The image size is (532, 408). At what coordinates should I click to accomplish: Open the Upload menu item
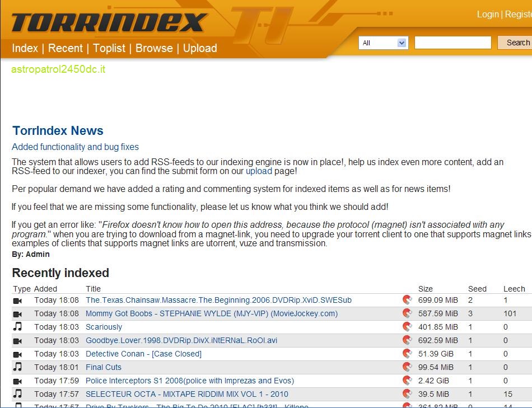(x=200, y=48)
